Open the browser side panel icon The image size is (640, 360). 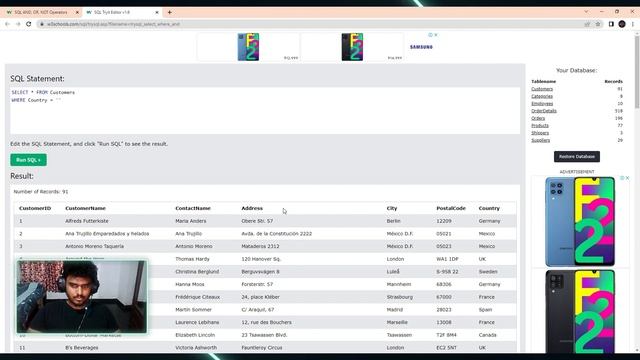[x=611, y=24]
